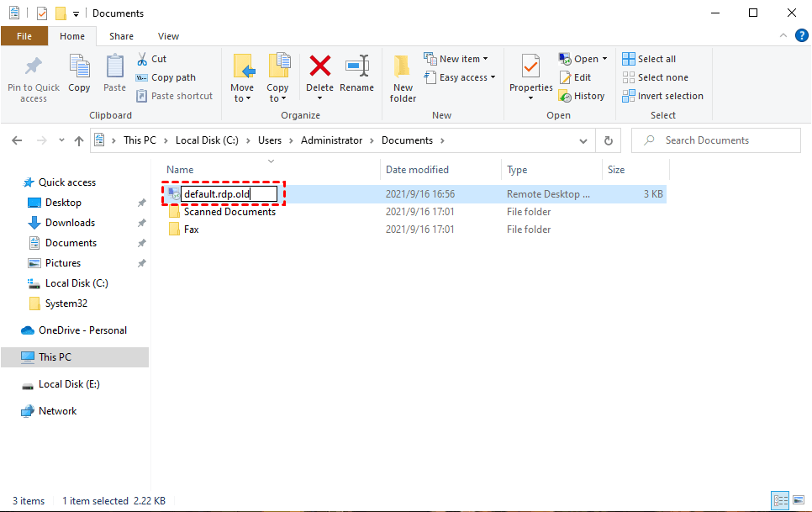Viewport: 812px width, 512px height.
Task: Open System32 in navigation pane
Action: (66, 304)
